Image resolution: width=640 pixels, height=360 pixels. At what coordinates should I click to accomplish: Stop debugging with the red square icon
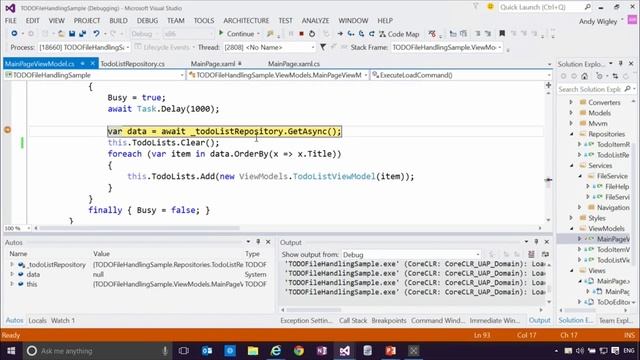coord(301,33)
